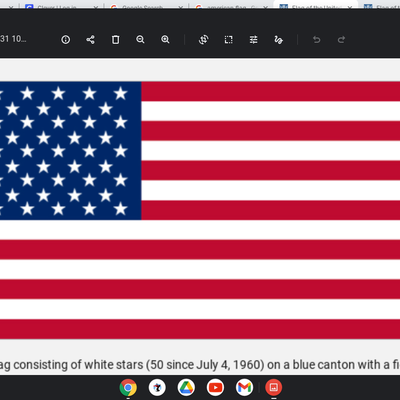Open Gmail from the shelf

tap(244, 387)
